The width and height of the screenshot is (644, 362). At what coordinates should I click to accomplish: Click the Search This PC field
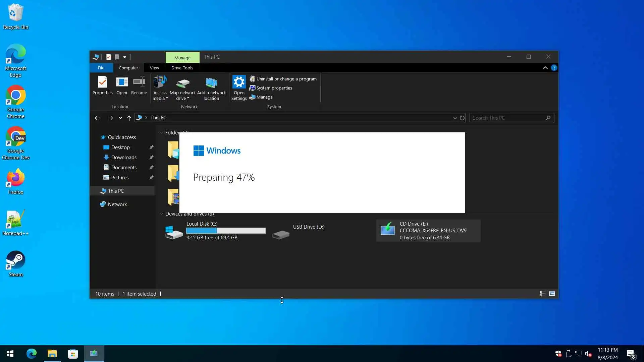pyautogui.click(x=507, y=118)
